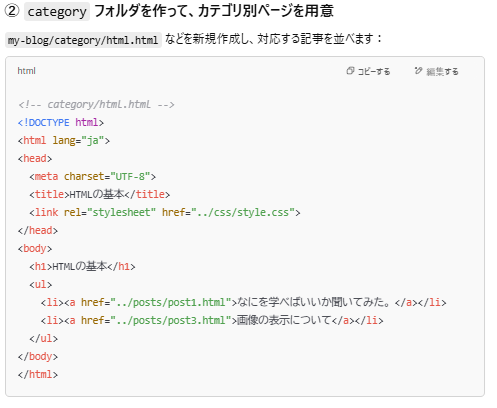Click the ../posts/post3.html href value
Viewport: 497px width, 408px height.
pyautogui.click(x=171, y=320)
